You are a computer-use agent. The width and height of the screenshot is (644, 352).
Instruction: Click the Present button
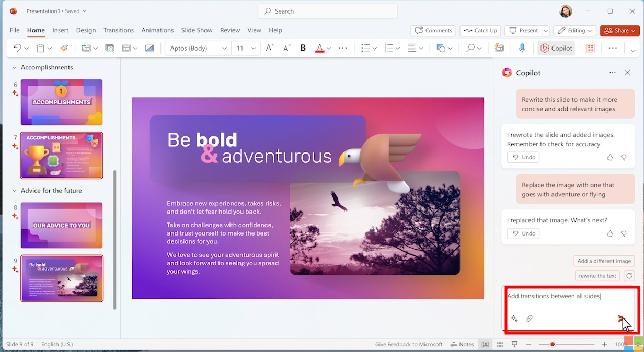[x=523, y=30]
